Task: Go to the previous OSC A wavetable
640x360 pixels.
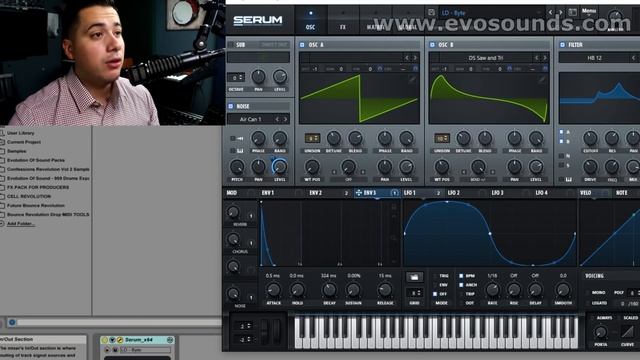Action: point(407,58)
